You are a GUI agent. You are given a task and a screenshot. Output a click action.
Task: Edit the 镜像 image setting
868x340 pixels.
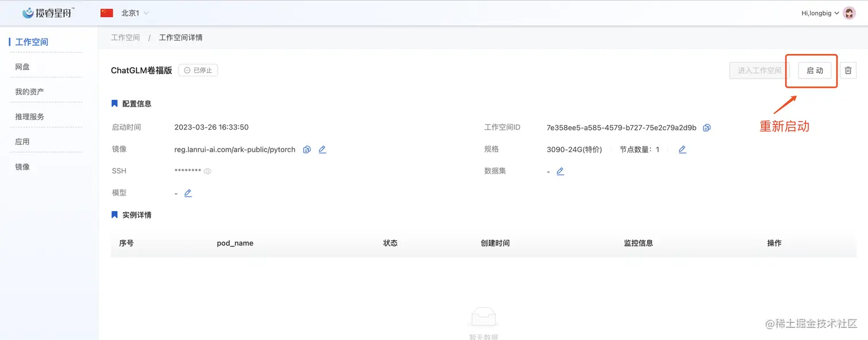322,150
